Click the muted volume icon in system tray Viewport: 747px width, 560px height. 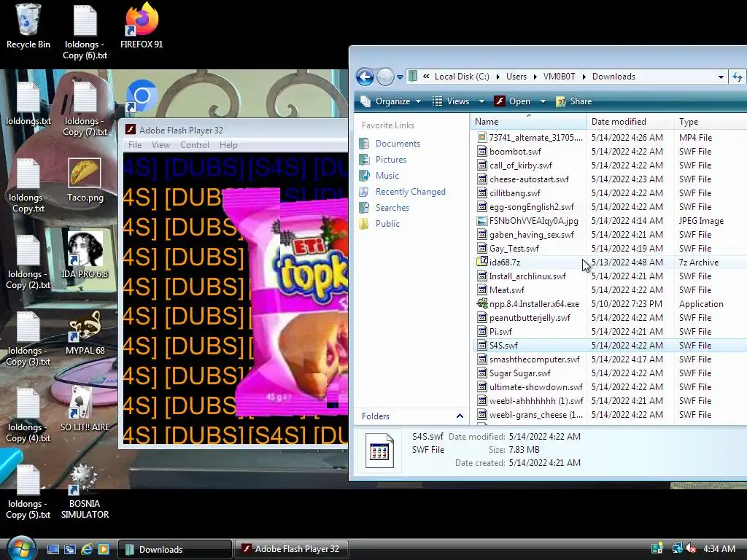point(691,548)
